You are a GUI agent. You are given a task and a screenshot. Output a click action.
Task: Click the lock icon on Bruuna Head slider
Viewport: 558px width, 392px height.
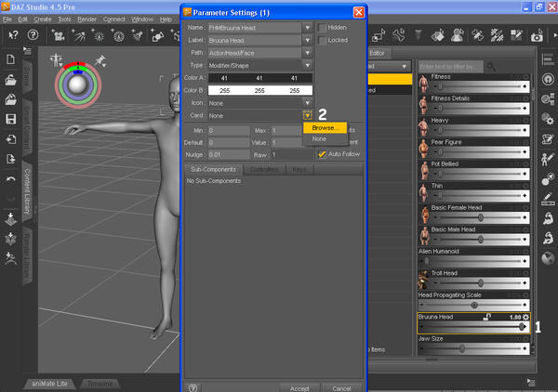486,317
